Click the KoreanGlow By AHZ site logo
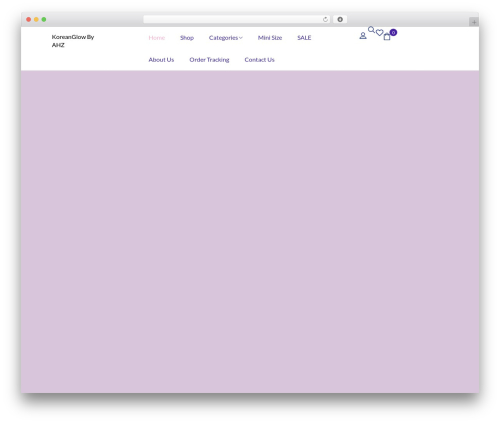Image resolution: width=500 pixels, height=423 pixels. (x=73, y=41)
